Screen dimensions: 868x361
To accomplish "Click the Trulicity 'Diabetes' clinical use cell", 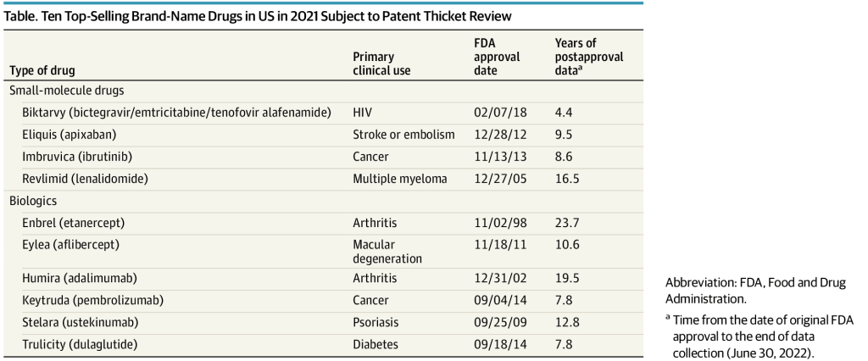I will click(376, 344).
